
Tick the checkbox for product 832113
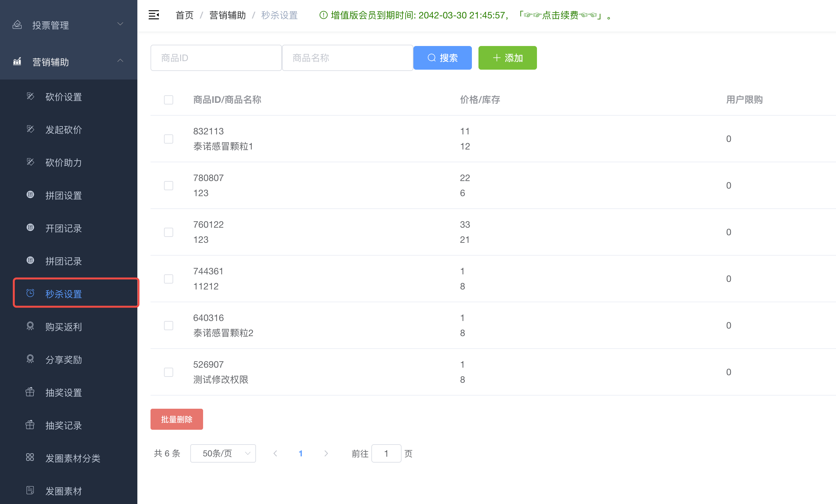point(168,139)
